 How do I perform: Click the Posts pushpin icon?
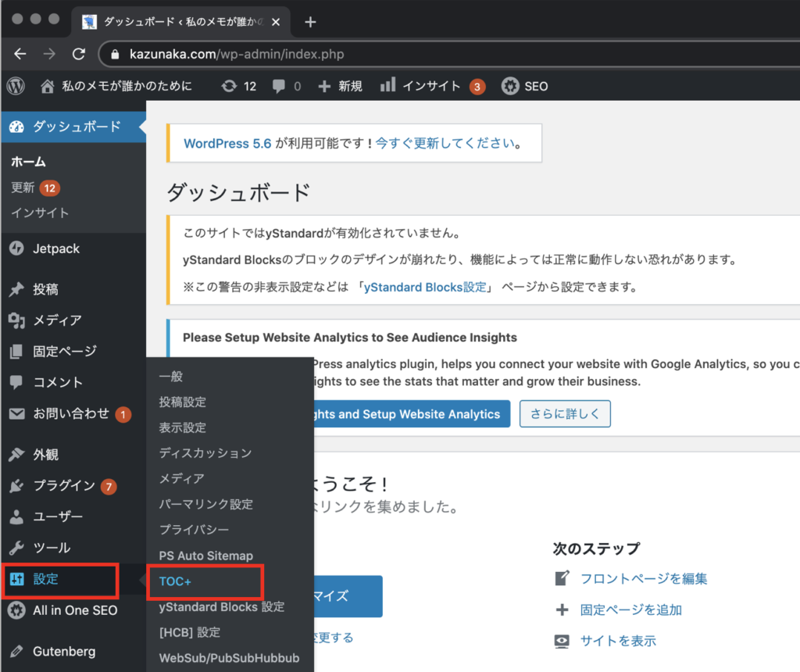pyautogui.click(x=17, y=289)
